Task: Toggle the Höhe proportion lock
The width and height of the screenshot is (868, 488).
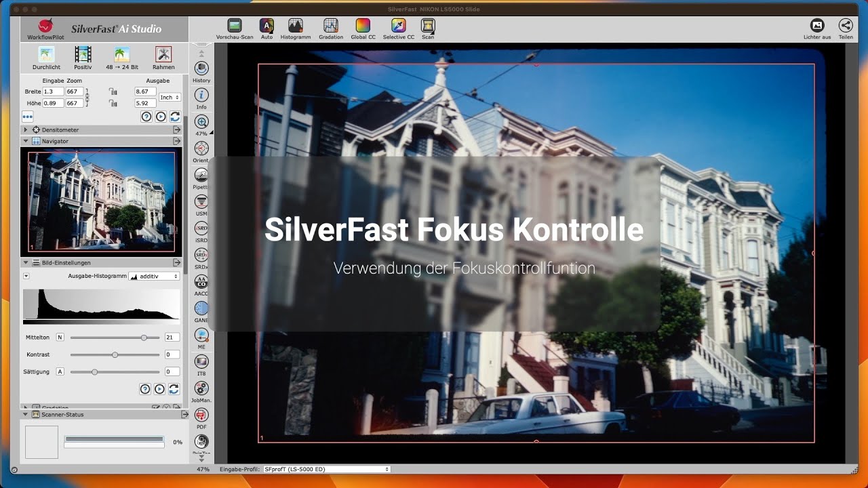Action: tap(113, 104)
